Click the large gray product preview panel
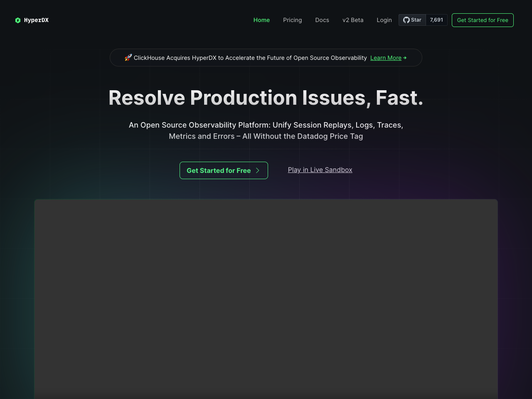 click(266, 299)
